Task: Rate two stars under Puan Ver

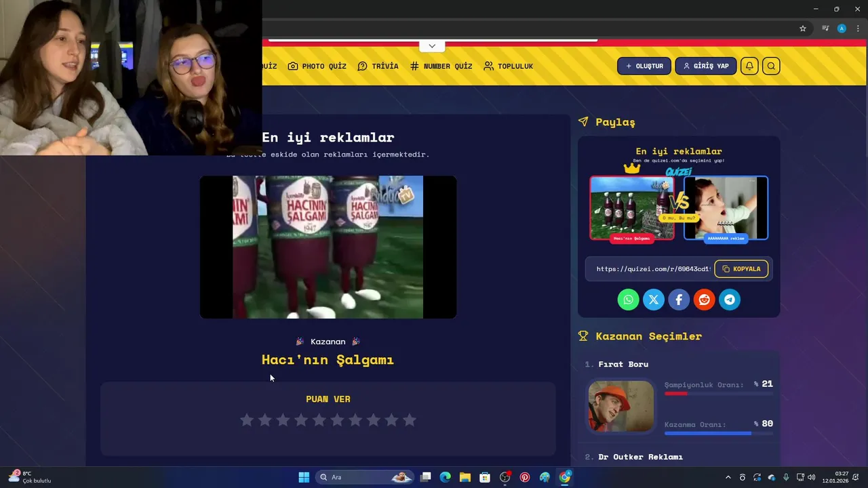Action: [265, 420]
